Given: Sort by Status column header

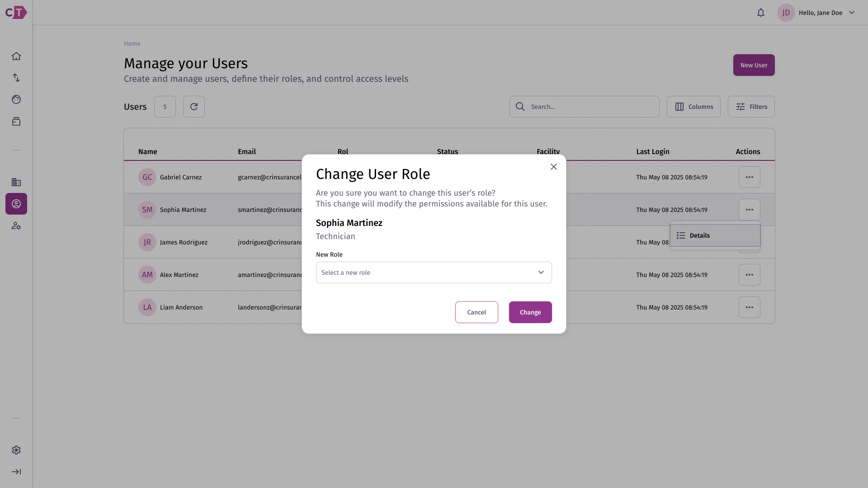Looking at the screenshot, I should pos(448,151).
